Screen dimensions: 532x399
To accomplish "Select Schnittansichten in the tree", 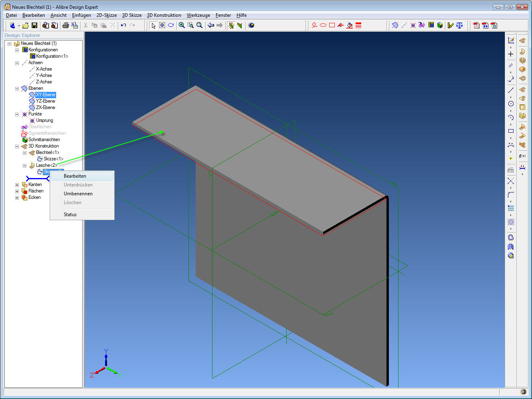I will (44, 140).
